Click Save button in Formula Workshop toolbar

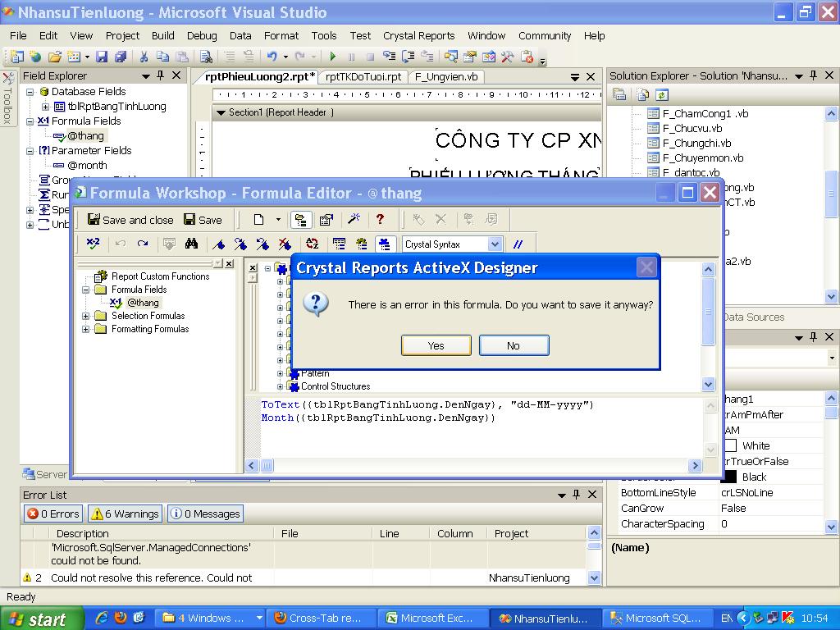coord(203,220)
